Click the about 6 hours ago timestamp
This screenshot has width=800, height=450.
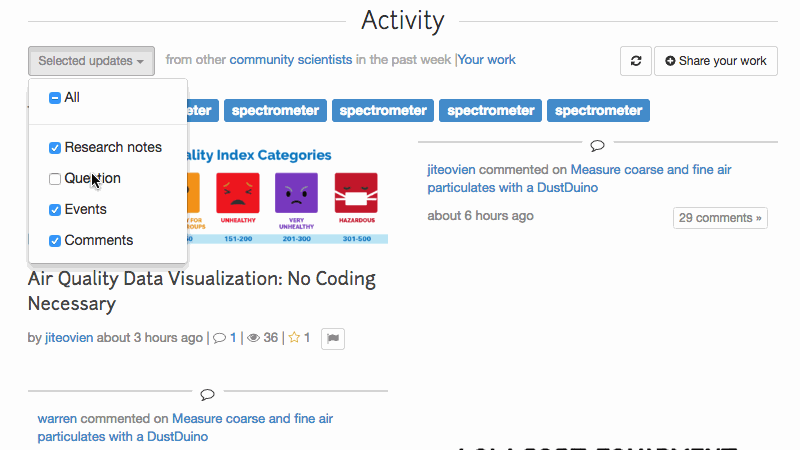pyautogui.click(x=481, y=216)
